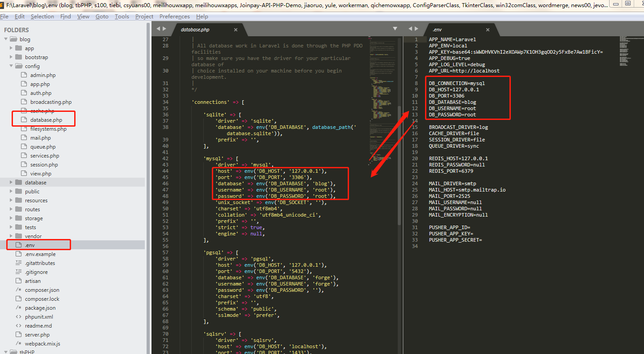Click the comment icon beside webpack.mix.js
This screenshot has width=644, height=354.
pyautogui.click(x=18, y=344)
